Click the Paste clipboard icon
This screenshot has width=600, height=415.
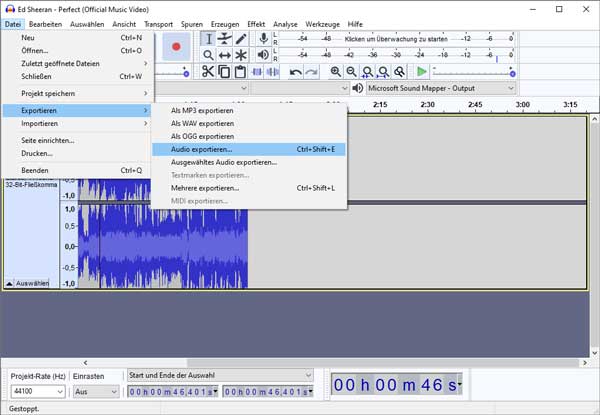(240, 72)
